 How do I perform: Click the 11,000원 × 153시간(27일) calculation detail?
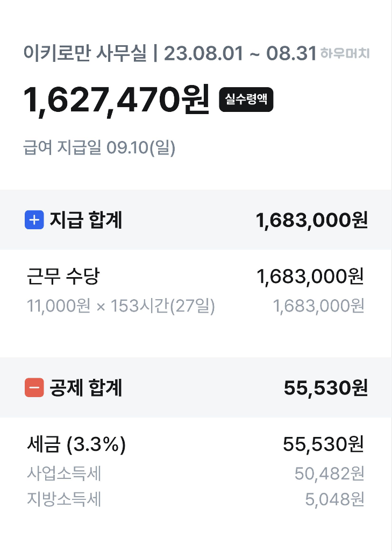[121, 306]
